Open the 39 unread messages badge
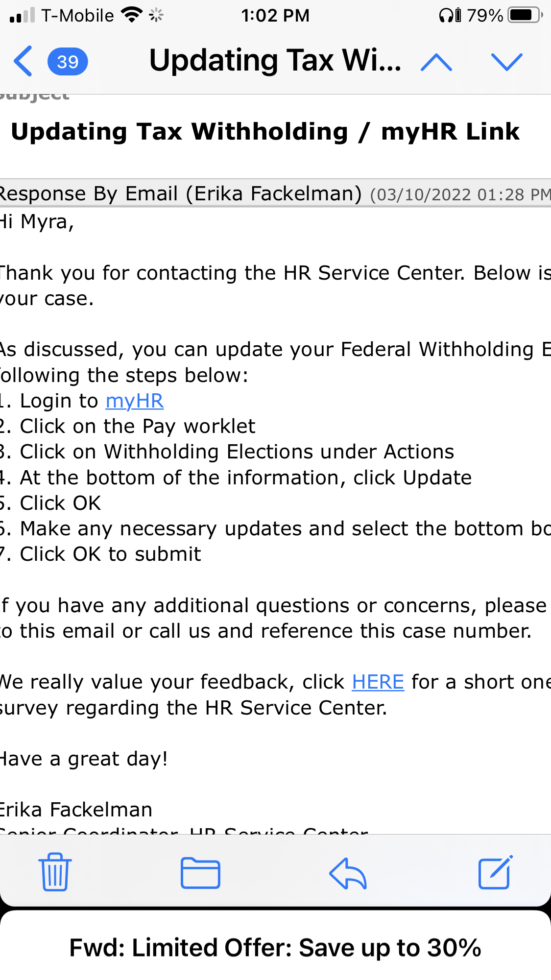 point(68,62)
